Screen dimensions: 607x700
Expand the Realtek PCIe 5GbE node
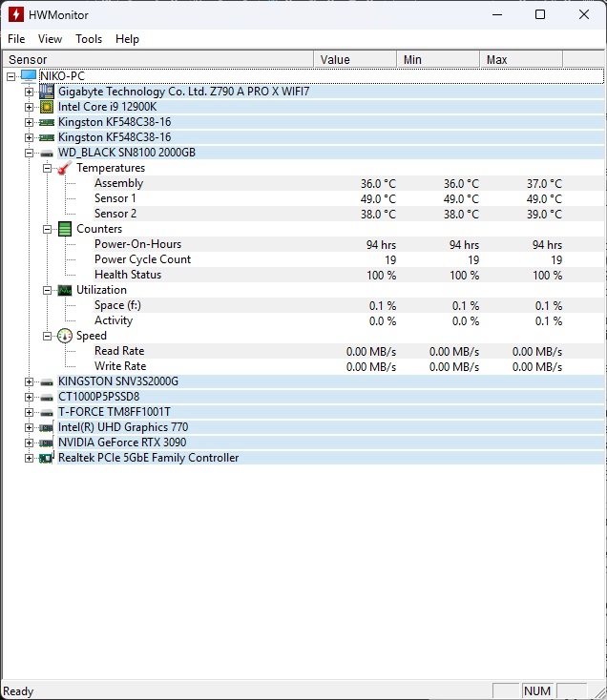coord(29,458)
